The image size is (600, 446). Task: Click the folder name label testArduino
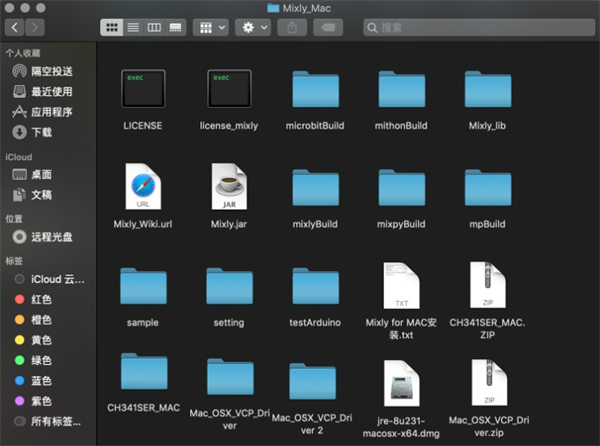coord(315,323)
